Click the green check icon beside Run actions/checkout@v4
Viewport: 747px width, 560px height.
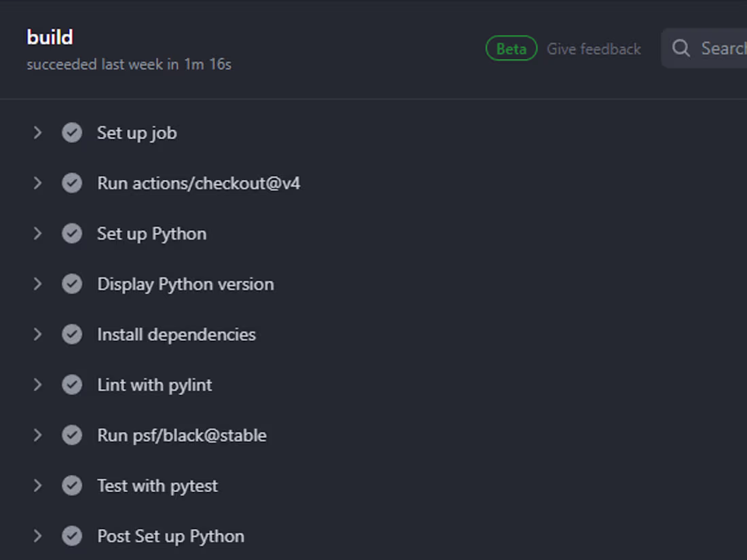(x=72, y=183)
